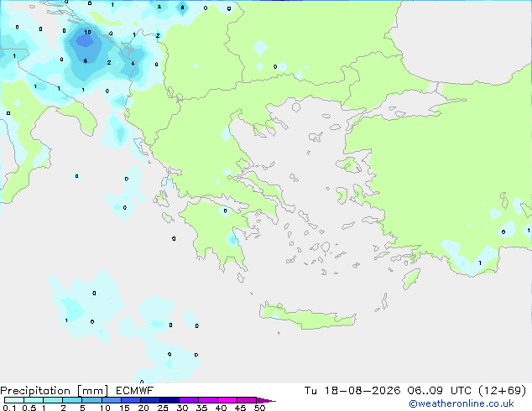The image size is (532, 411).
Task: Click the '10' precipitation value on map
Action: (x=87, y=32)
